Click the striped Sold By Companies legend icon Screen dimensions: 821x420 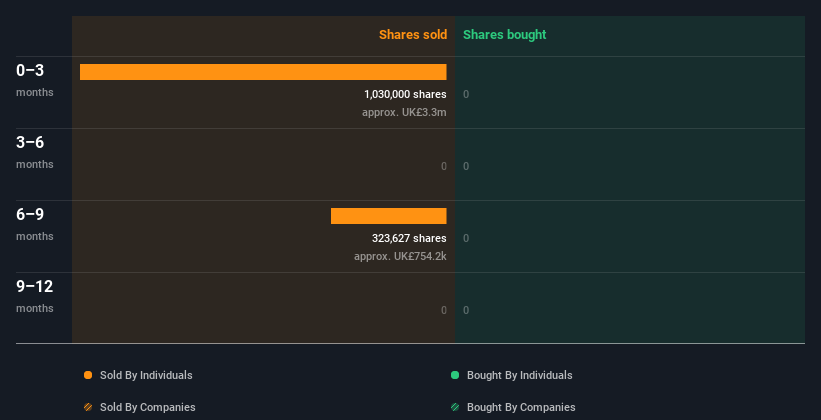(88, 407)
